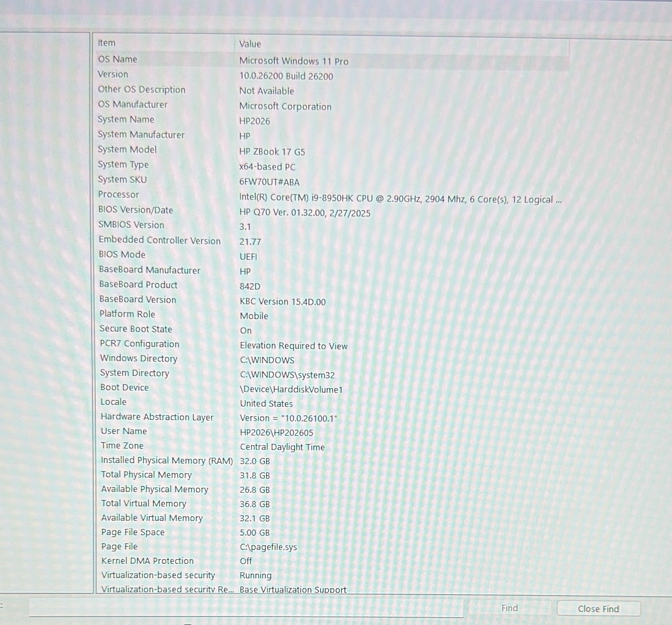This screenshot has height=625, width=672.
Task: Select the Locale item
Action: pos(113,402)
